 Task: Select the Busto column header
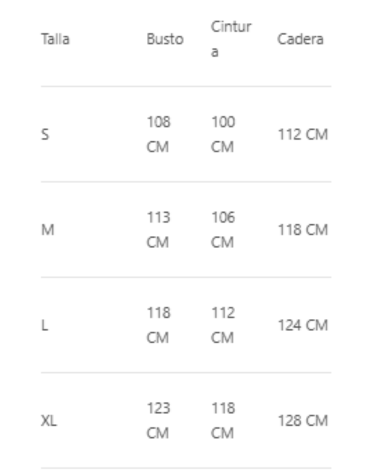tap(165, 39)
